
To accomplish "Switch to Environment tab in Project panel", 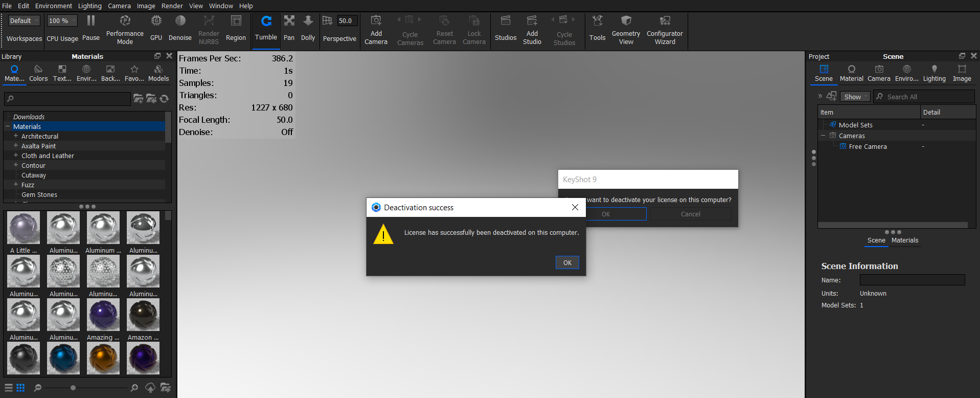I will 906,74.
